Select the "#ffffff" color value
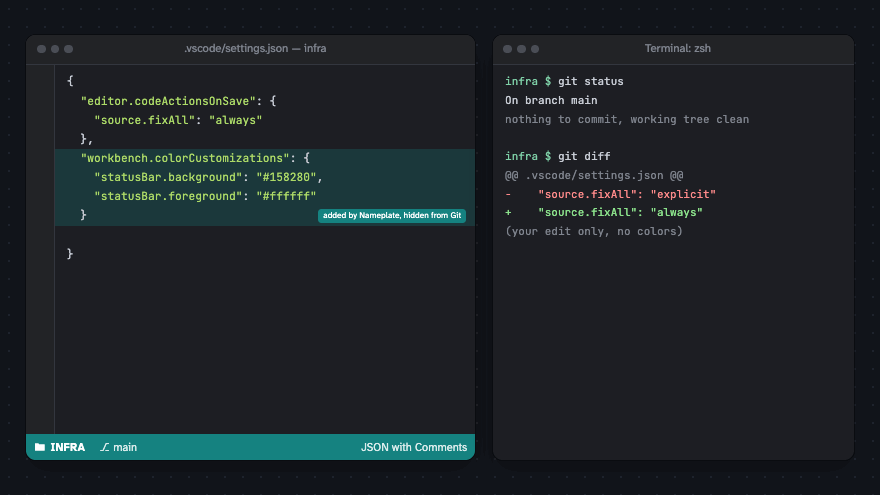 coord(286,196)
